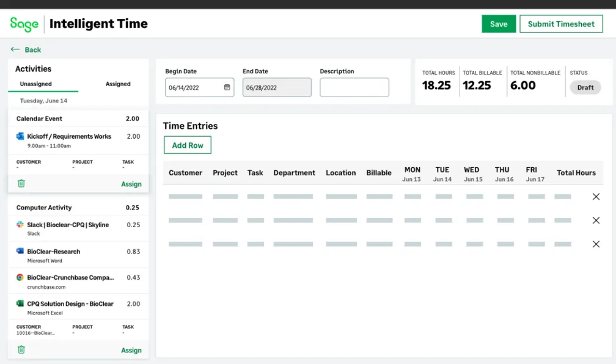The width and height of the screenshot is (616, 364).
Task: Click the Chrome icon for BioClear-Crunchbase
Action: (20, 277)
